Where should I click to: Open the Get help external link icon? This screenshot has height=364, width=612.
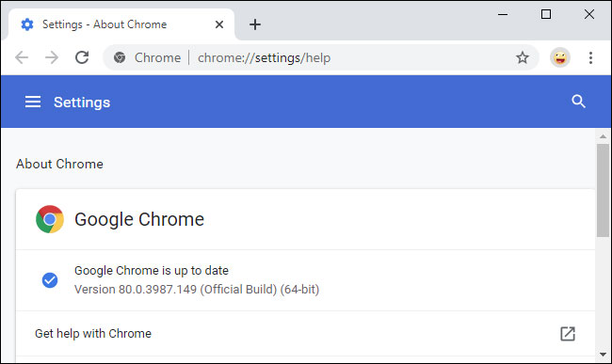click(x=568, y=334)
